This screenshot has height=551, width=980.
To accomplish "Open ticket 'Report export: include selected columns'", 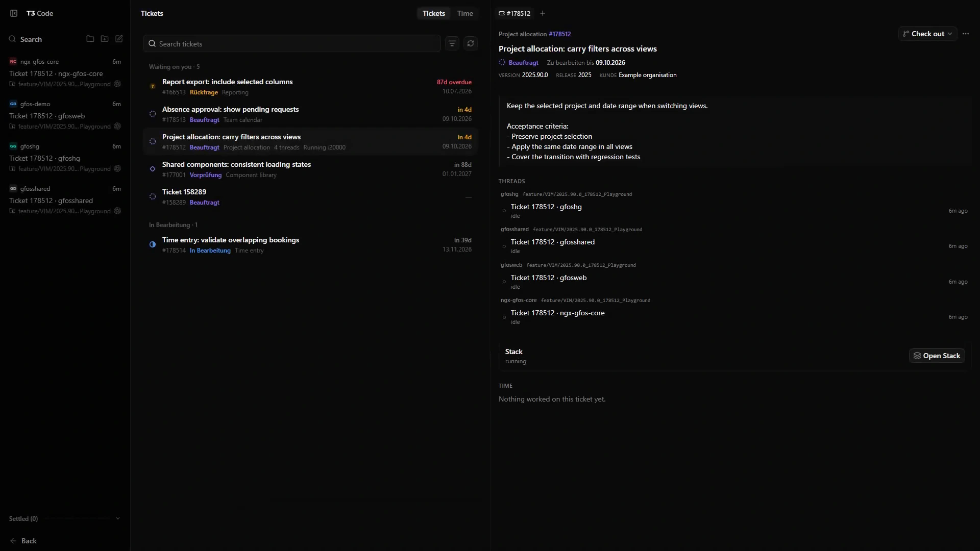I will pos(310,87).
